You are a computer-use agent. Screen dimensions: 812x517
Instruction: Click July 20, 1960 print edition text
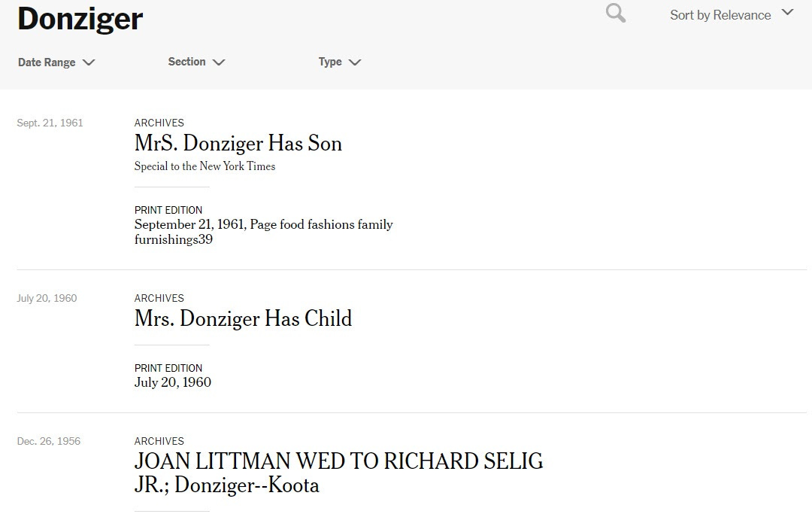172,382
